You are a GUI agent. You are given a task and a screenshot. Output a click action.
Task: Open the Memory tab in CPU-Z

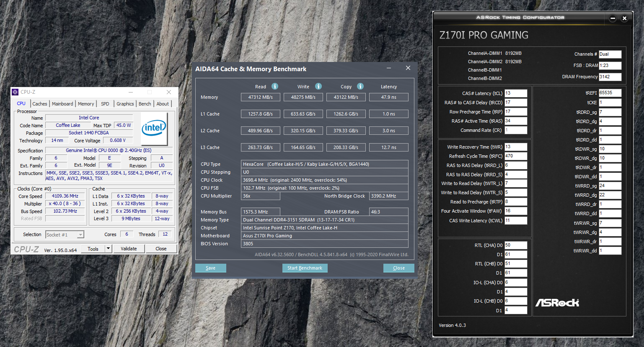tap(86, 104)
